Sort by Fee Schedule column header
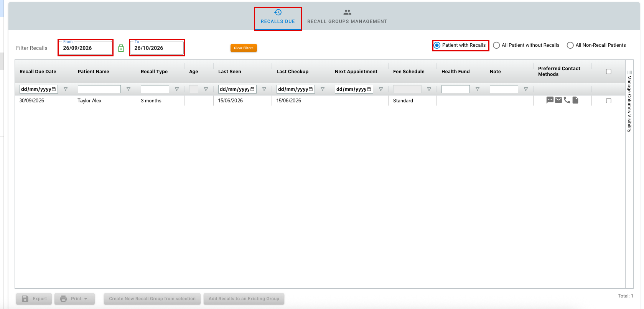 tap(409, 72)
